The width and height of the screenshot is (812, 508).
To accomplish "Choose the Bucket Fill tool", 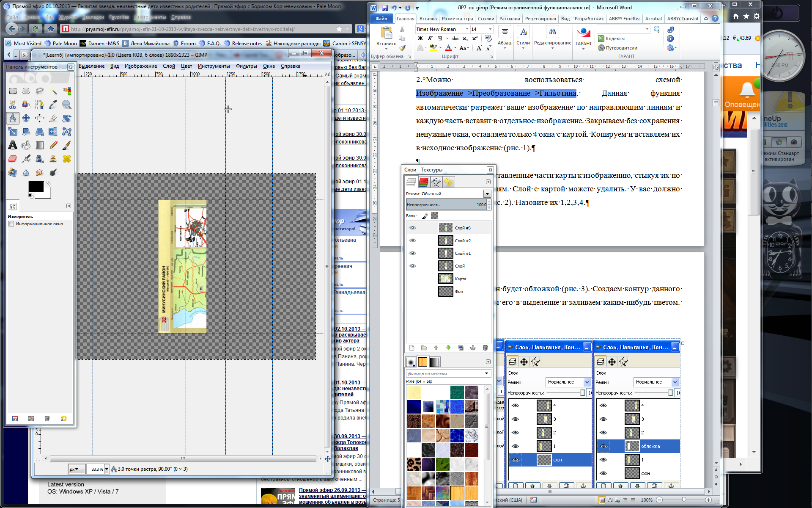I will [x=26, y=145].
